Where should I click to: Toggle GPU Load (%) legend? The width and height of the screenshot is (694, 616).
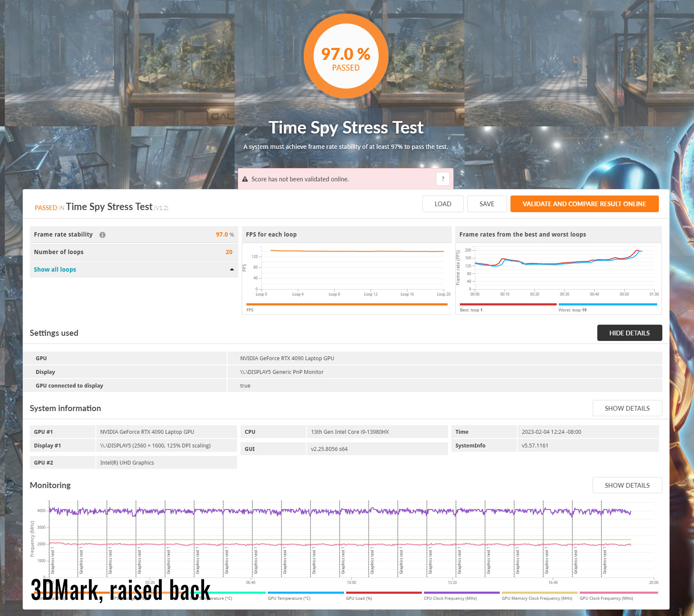coord(383,596)
